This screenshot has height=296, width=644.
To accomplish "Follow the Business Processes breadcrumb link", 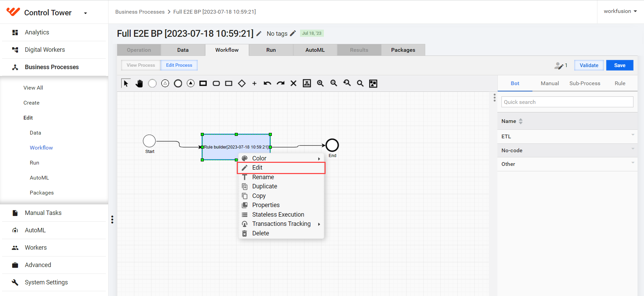I will [x=140, y=12].
